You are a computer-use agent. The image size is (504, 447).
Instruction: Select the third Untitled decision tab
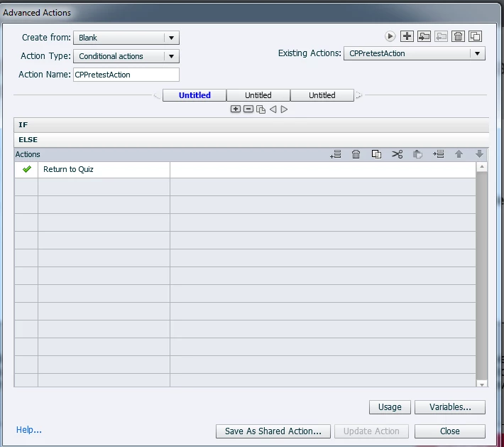click(x=322, y=95)
